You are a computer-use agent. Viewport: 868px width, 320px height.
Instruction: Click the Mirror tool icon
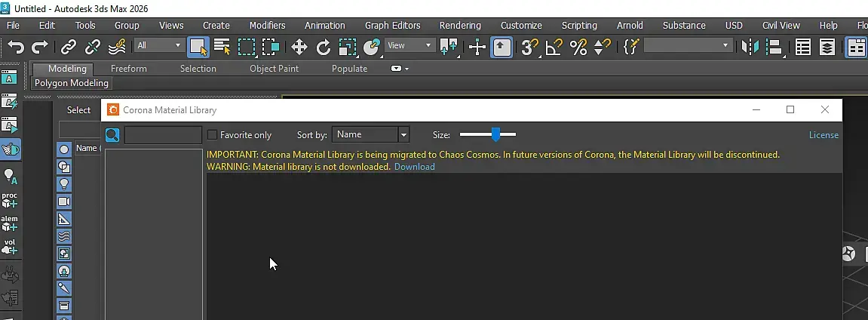(750, 47)
